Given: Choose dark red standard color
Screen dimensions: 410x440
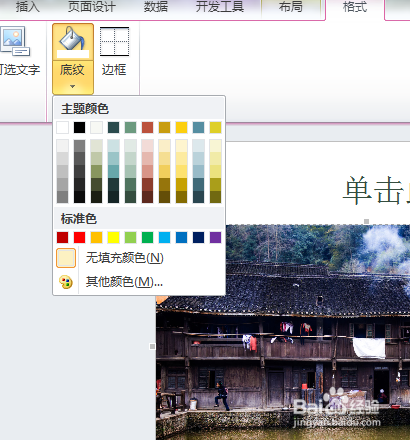Looking at the screenshot, I should coord(62,237).
